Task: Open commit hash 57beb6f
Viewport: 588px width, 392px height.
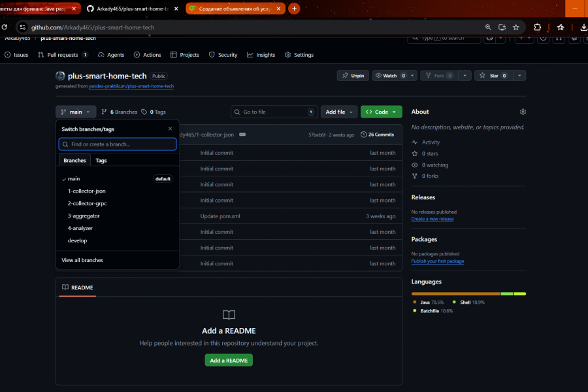Action: click(317, 135)
